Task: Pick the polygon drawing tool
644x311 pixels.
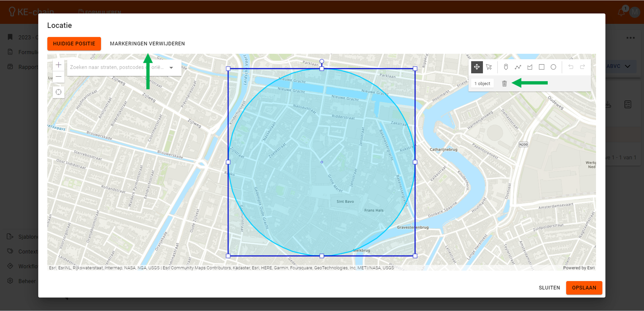Action: 530,67
